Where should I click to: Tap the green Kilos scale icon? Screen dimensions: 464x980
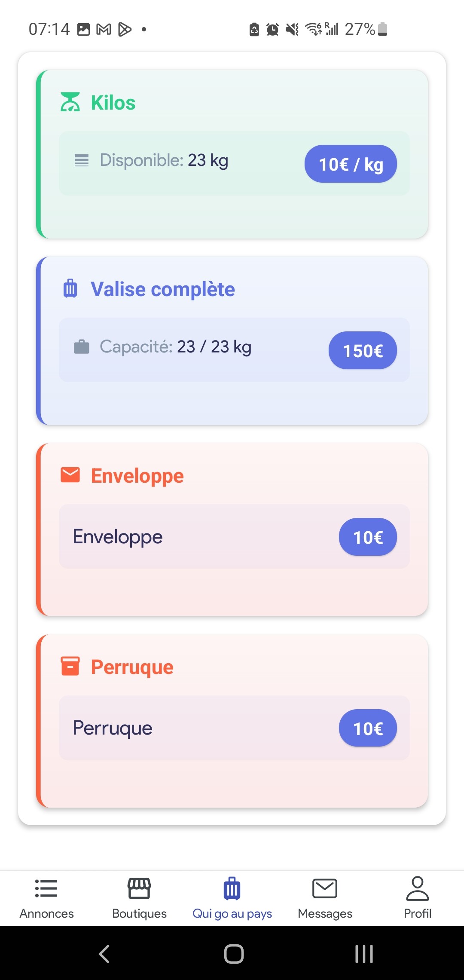[70, 102]
